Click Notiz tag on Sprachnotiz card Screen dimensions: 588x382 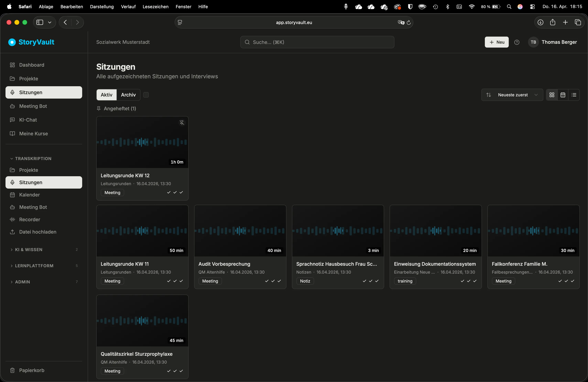pyautogui.click(x=305, y=281)
